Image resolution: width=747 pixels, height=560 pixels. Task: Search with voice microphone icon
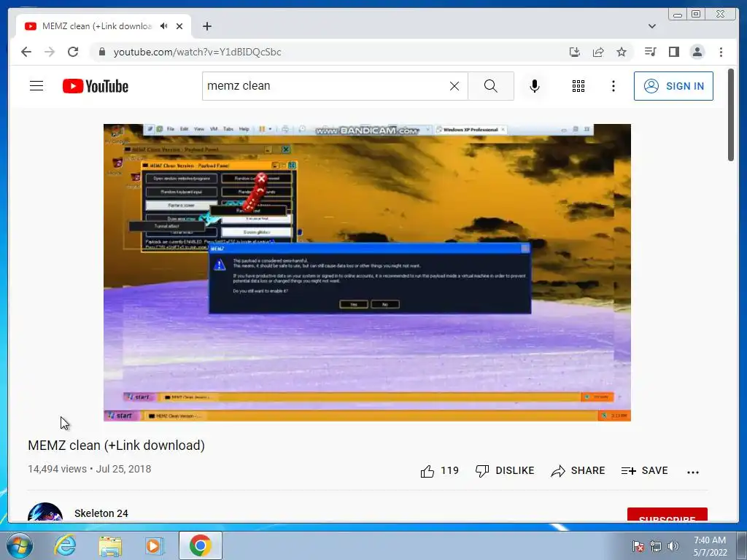coord(535,86)
